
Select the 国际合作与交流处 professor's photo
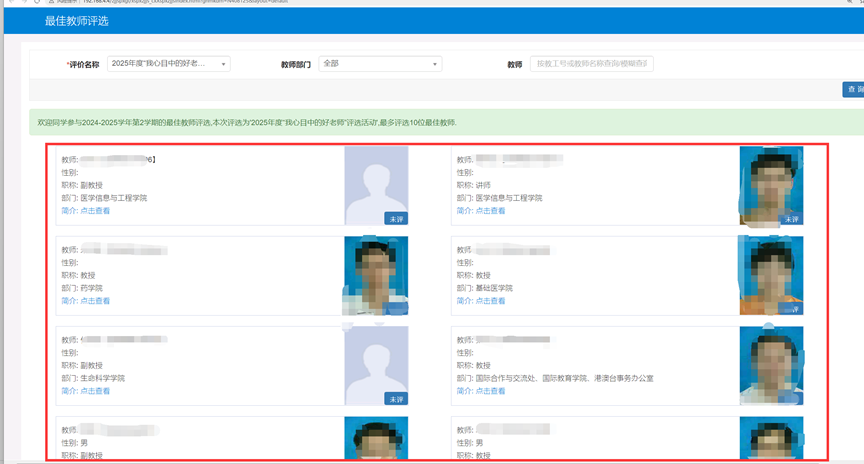771,366
